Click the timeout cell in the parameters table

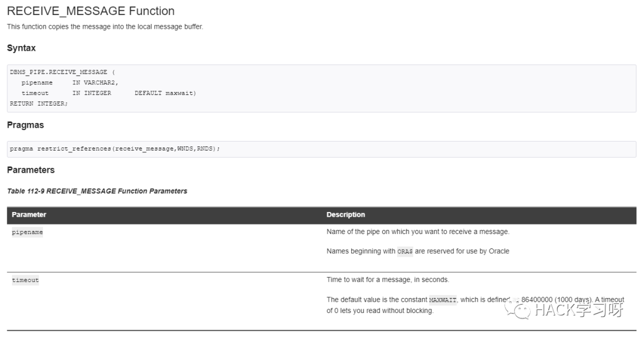pyautogui.click(x=26, y=280)
